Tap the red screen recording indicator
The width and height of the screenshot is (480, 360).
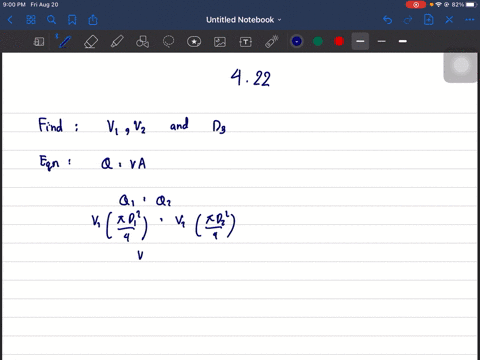click(x=416, y=5)
